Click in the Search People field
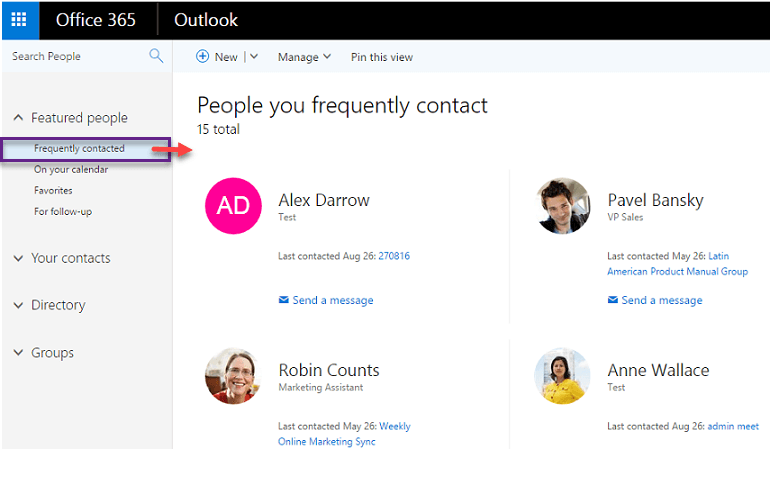 75,56
